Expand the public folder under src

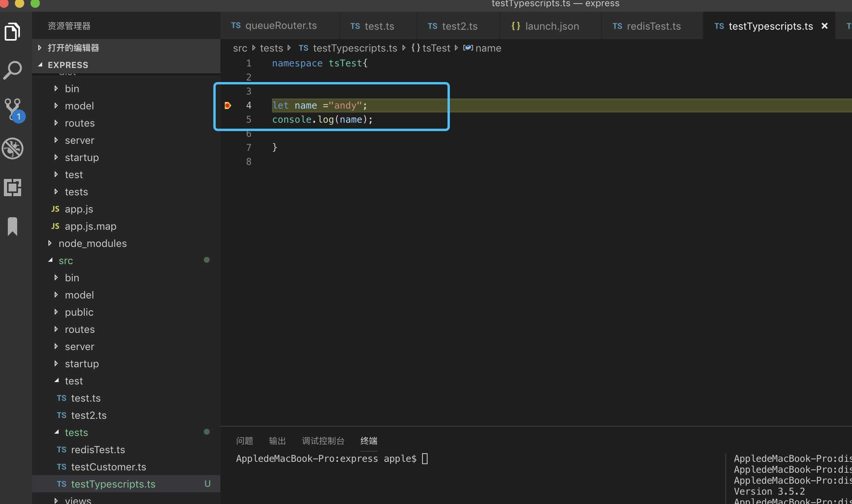click(x=126, y=312)
